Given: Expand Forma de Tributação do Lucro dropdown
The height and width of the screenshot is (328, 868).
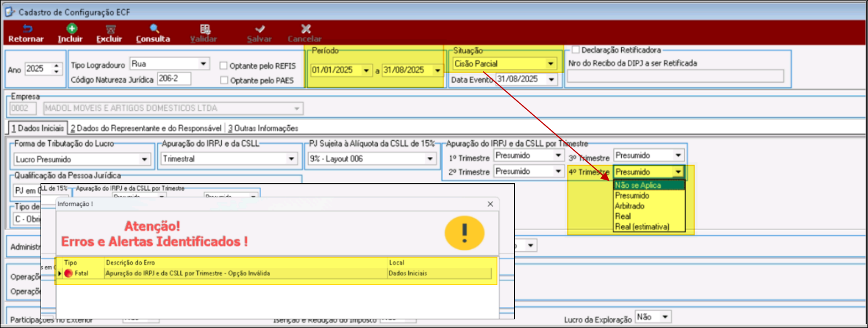Looking at the screenshot, I should tap(144, 159).
